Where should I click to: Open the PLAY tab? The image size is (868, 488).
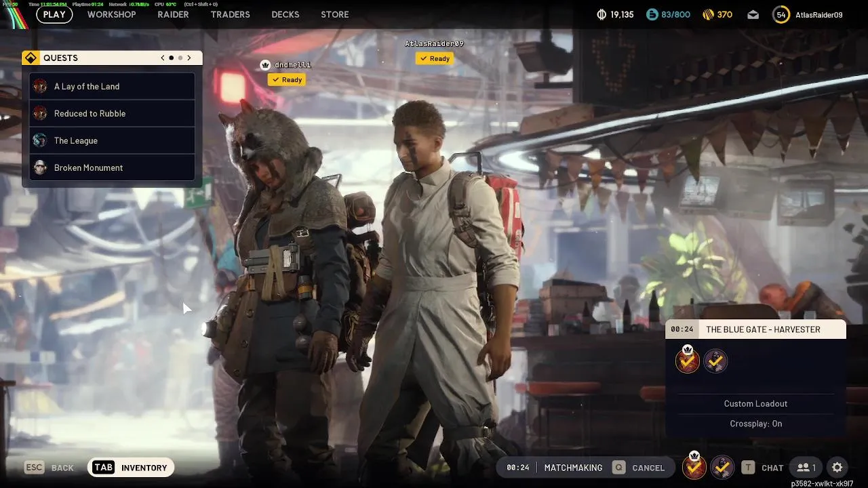click(x=54, y=14)
